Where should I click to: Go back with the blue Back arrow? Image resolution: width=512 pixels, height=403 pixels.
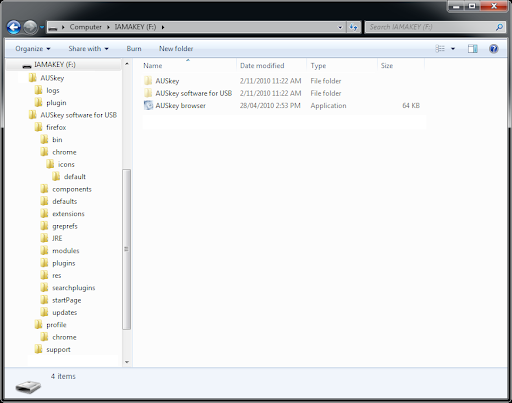point(14,27)
